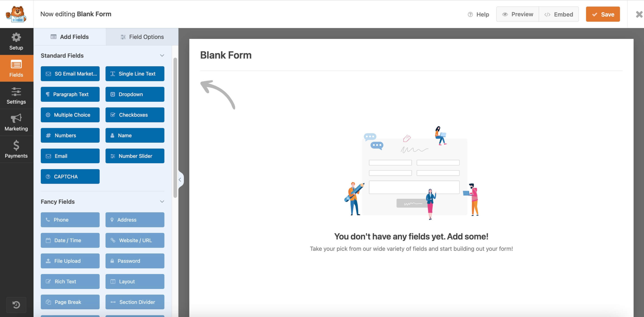Add Website / URL field
This screenshot has height=317, width=644.
135,240
